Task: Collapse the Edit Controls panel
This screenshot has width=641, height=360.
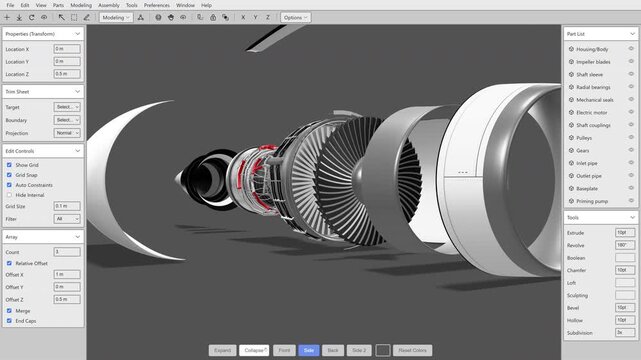Action: [x=77, y=151]
